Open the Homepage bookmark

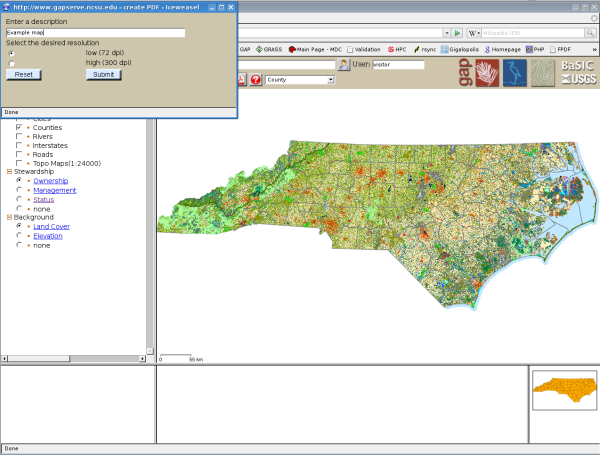[503, 49]
